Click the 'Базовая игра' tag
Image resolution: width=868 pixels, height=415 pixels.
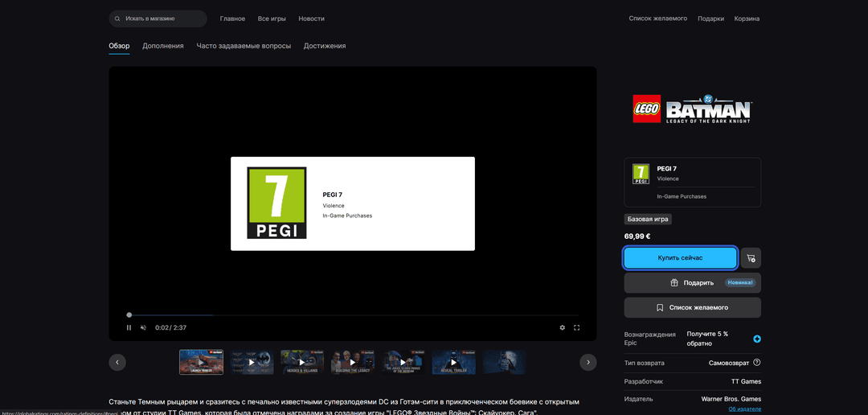(x=648, y=220)
